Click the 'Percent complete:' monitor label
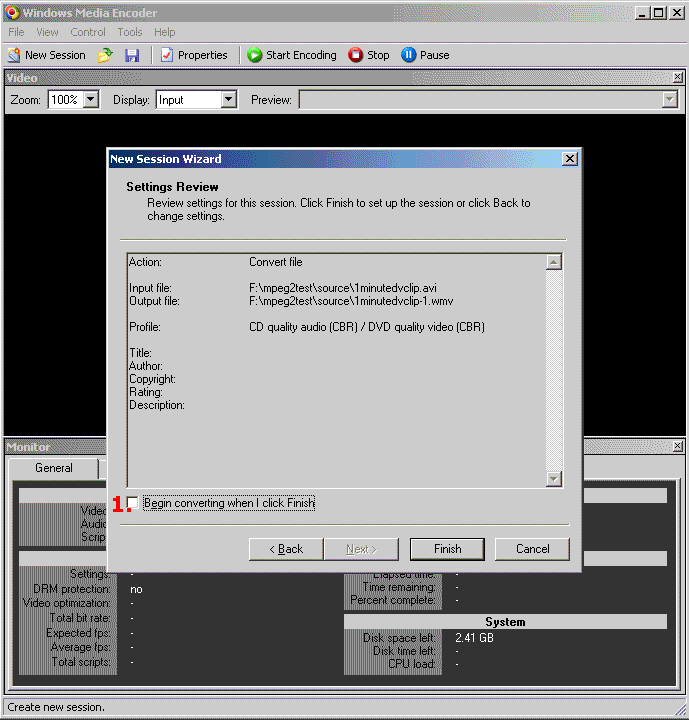 (393, 600)
